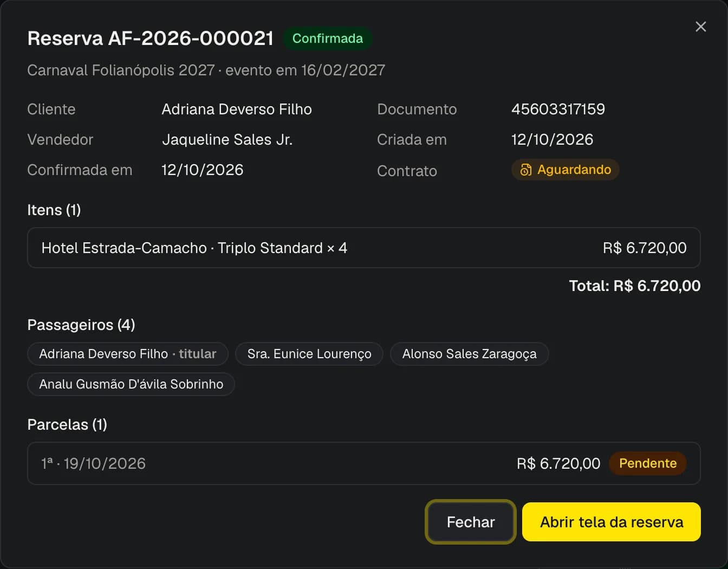Click the client name Adriana Deverso Filho
The width and height of the screenshot is (728, 569).
coord(237,109)
